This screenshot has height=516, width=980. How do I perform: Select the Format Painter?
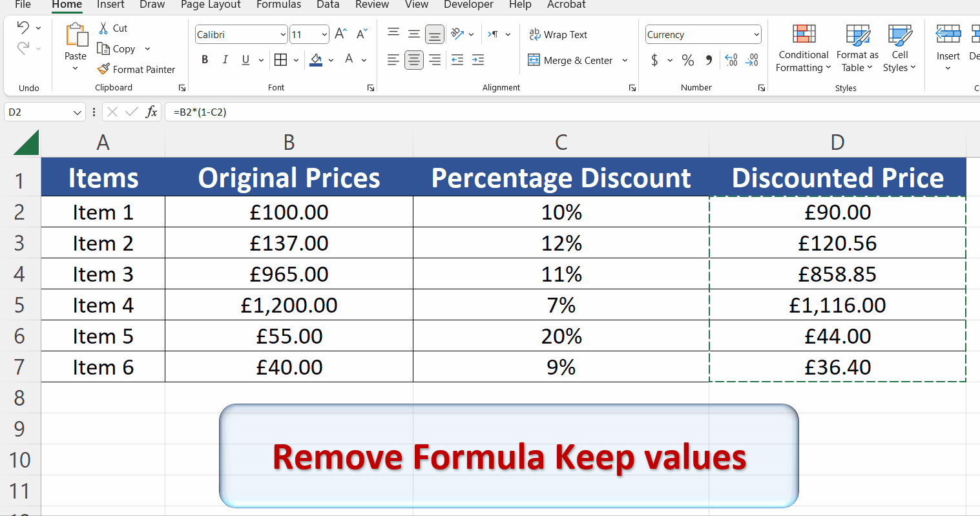pos(136,69)
